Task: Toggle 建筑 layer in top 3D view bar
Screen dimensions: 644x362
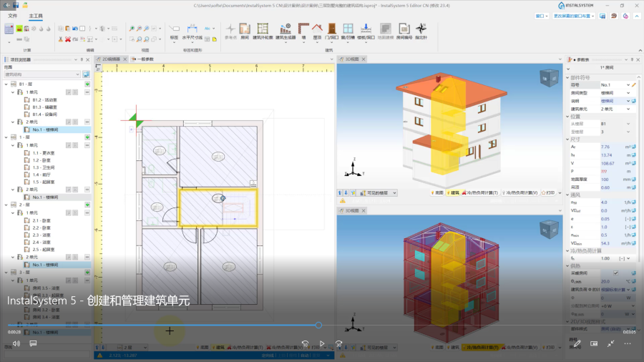Action: tap(453, 192)
